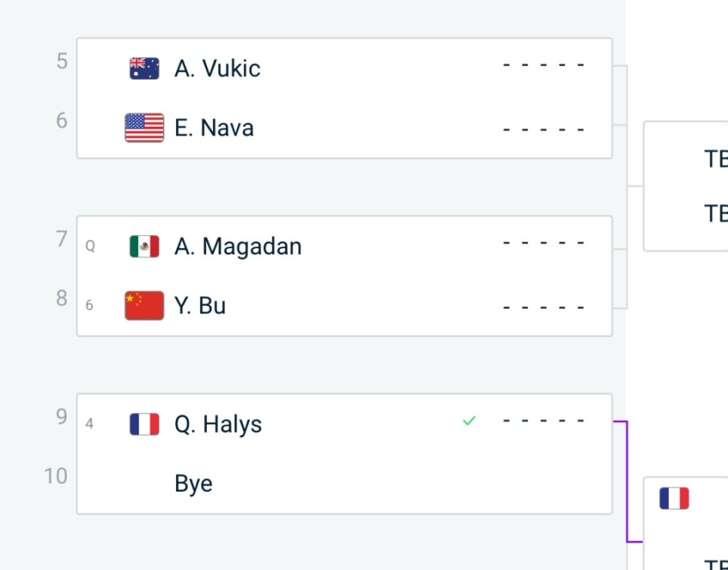Click the score dashes for Y. Bu
Screen dimensions: 728x570
click(544, 307)
